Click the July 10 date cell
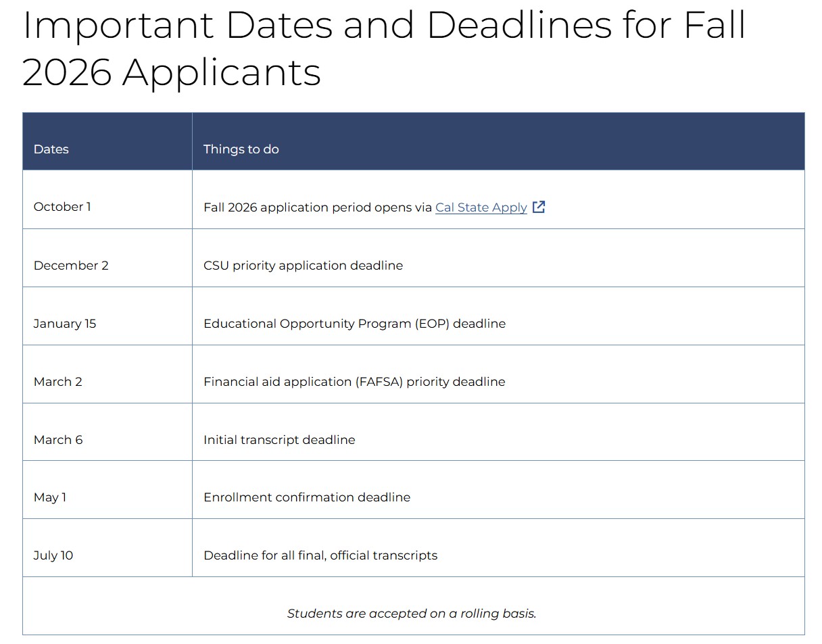Viewport: 822px width, 644px height. pos(53,555)
